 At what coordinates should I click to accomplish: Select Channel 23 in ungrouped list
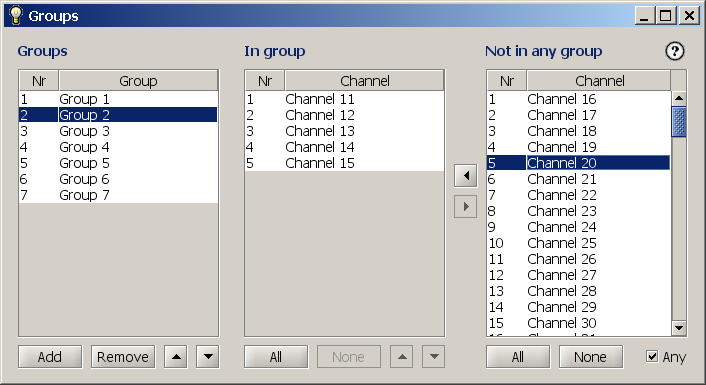579,211
